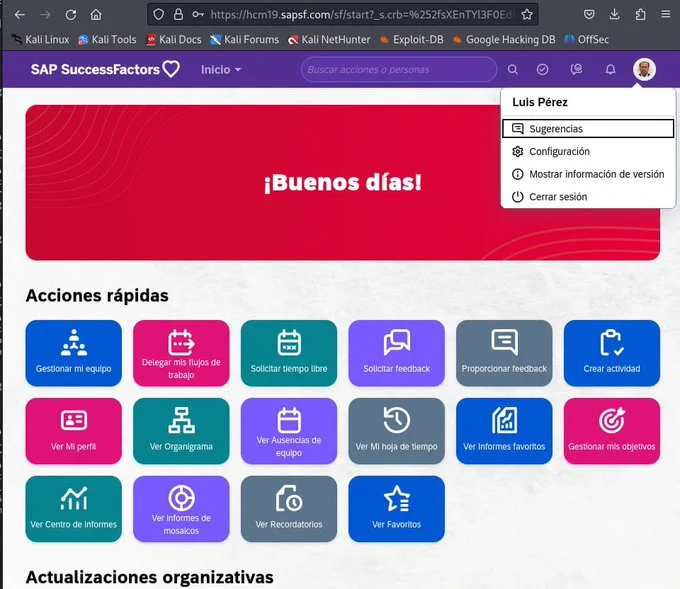Open the Kali Docs bookmark
This screenshot has height=589, width=680.
click(174, 39)
